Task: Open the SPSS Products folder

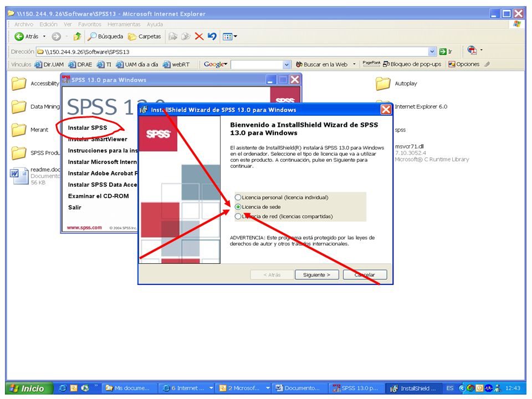Action: pyautogui.click(x=35, y=153)
